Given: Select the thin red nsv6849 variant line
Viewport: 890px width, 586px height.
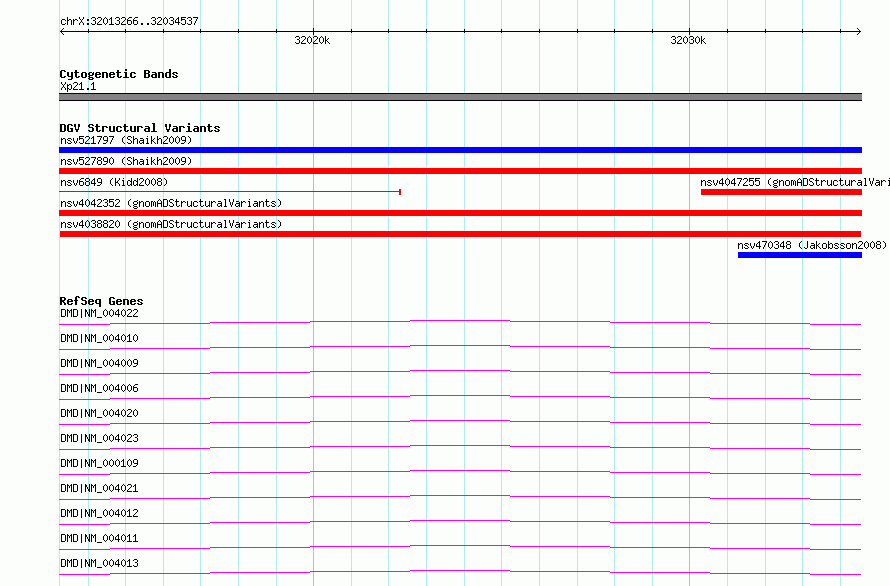Looking at the screenshot, I should (230, 192).
